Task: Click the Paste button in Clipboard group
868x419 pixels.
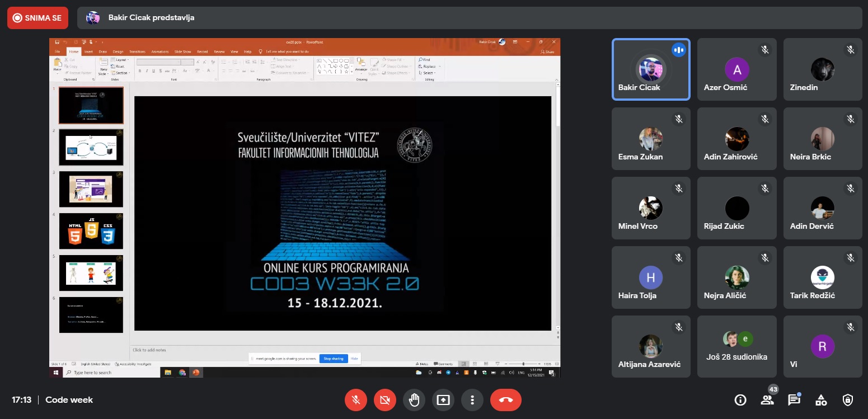Action: (57, 66)
